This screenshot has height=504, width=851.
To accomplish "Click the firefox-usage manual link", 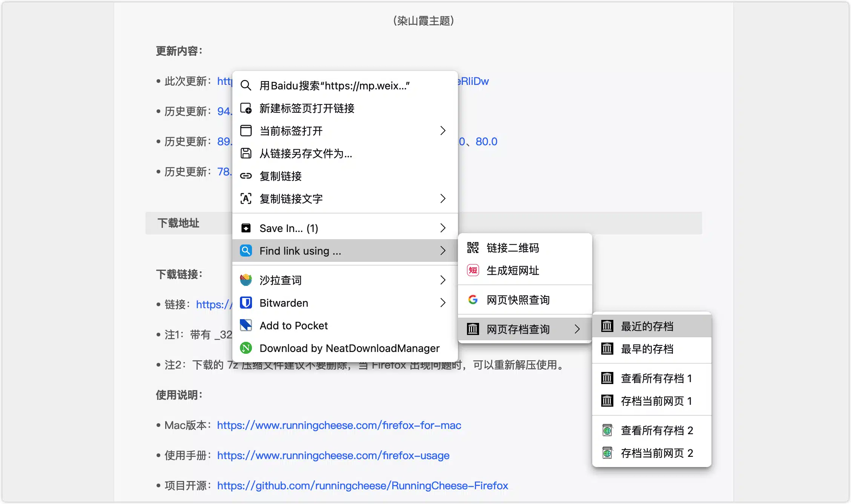I will [x=333, y=455].
